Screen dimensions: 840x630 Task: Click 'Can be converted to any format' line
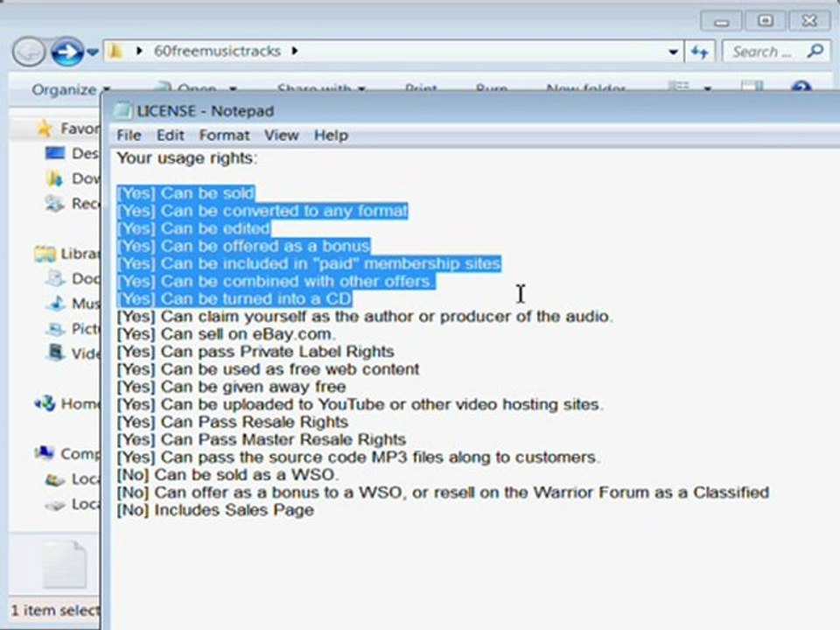(x=262, y=211)
